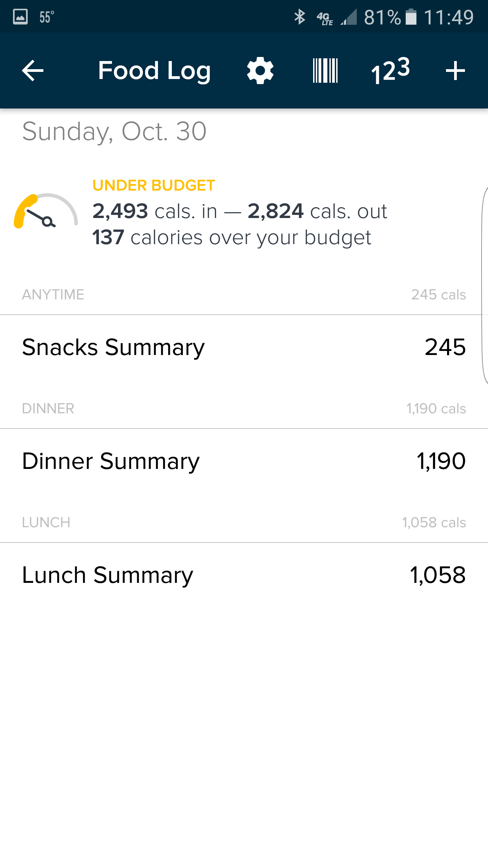The image size is (488, 868).
Task: Tap the Food Log title
Action: (x=154, y=71)
